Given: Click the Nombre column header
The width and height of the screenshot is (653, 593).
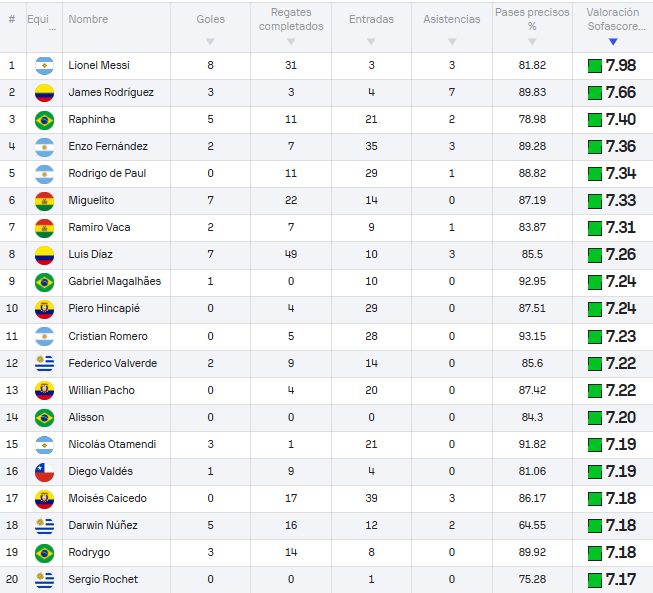Looking at the screenshot, I should coord(87,19).
